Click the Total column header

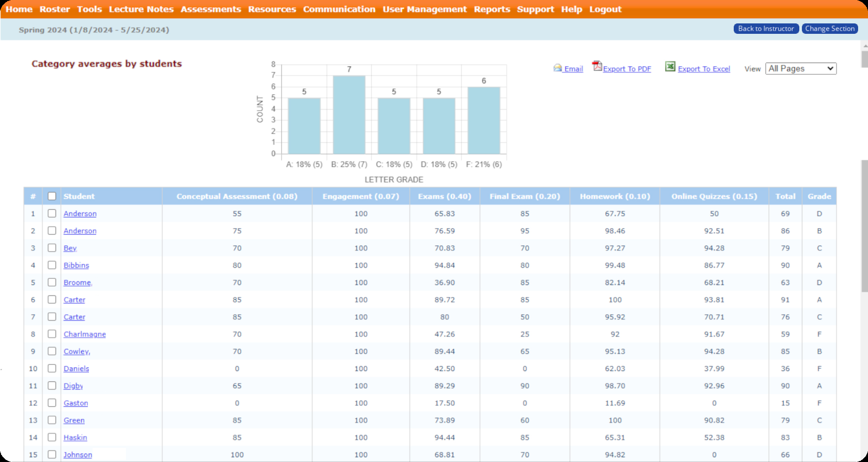(x=785, y=196)
